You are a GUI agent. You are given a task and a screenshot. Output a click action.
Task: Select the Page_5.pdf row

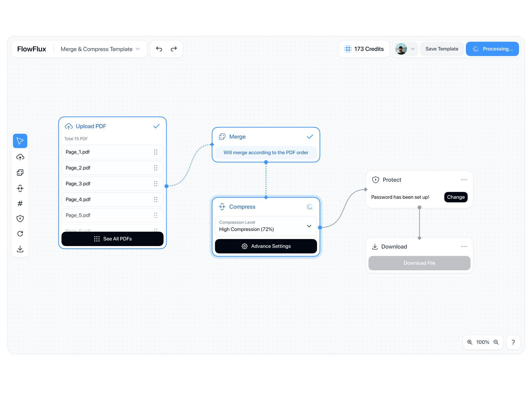[112, 215]
